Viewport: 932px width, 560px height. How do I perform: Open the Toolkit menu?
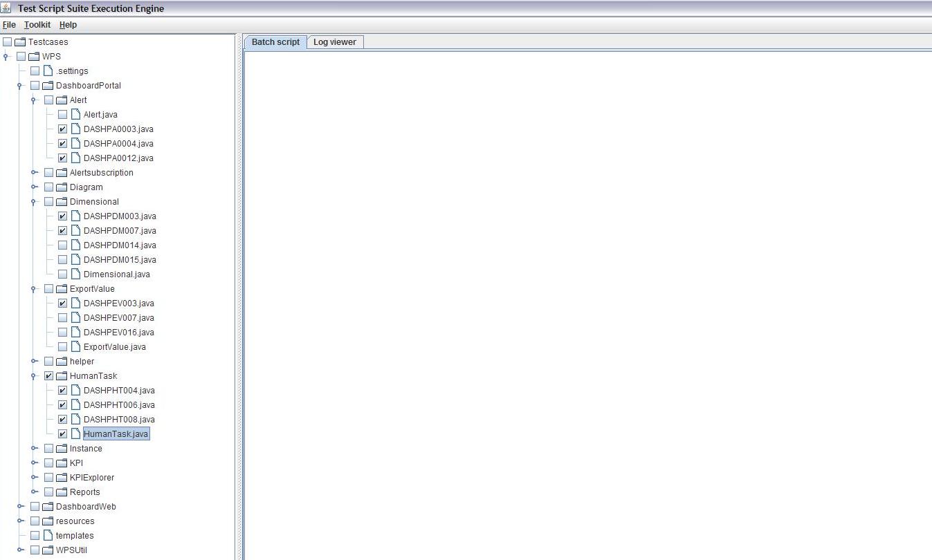37,25
